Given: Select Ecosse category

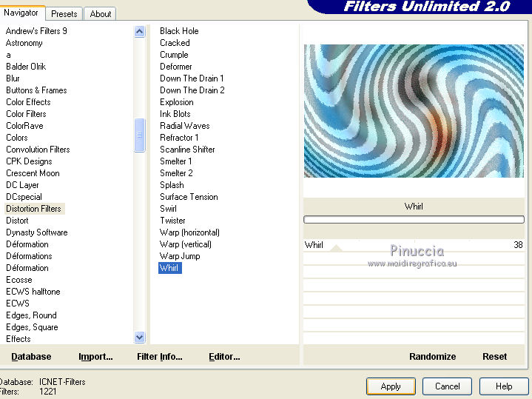Looking at the screenshot, I should (x=19, y=280).
